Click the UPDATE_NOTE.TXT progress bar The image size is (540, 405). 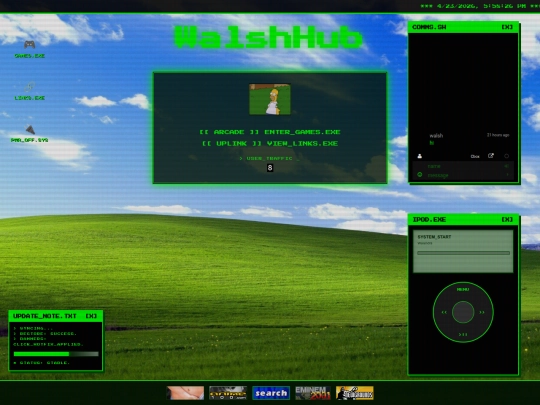pos(56,354)
